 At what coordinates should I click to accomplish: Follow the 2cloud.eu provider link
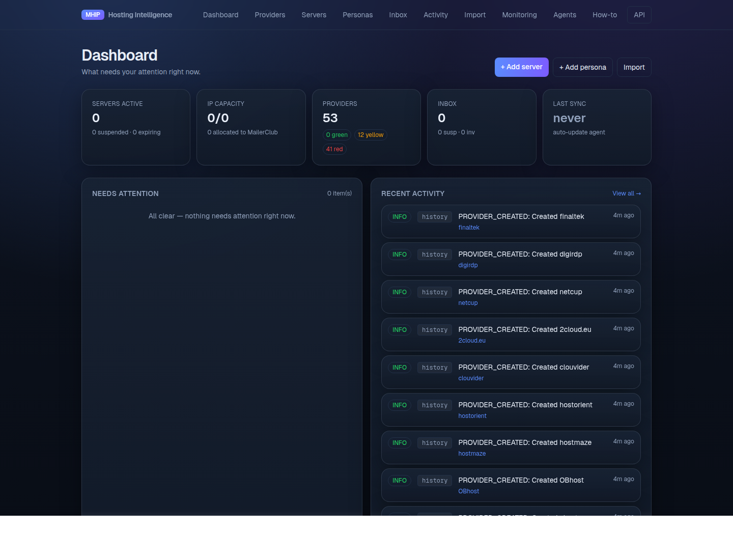coord(472,341)
